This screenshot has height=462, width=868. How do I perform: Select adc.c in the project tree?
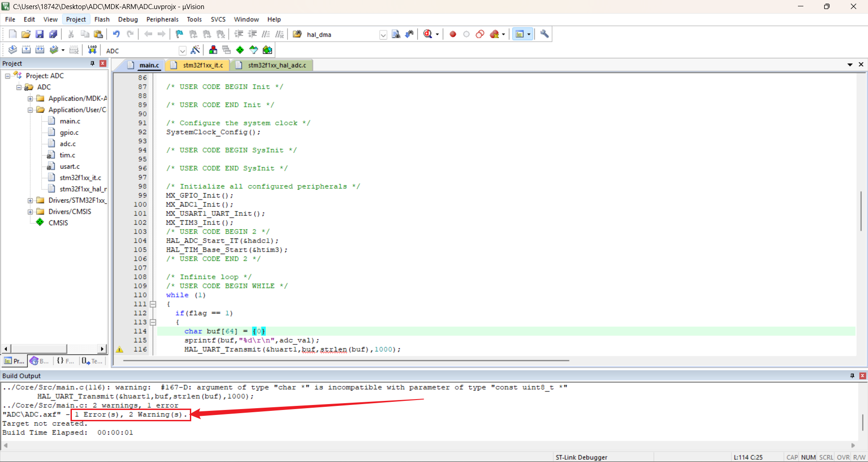68,144
